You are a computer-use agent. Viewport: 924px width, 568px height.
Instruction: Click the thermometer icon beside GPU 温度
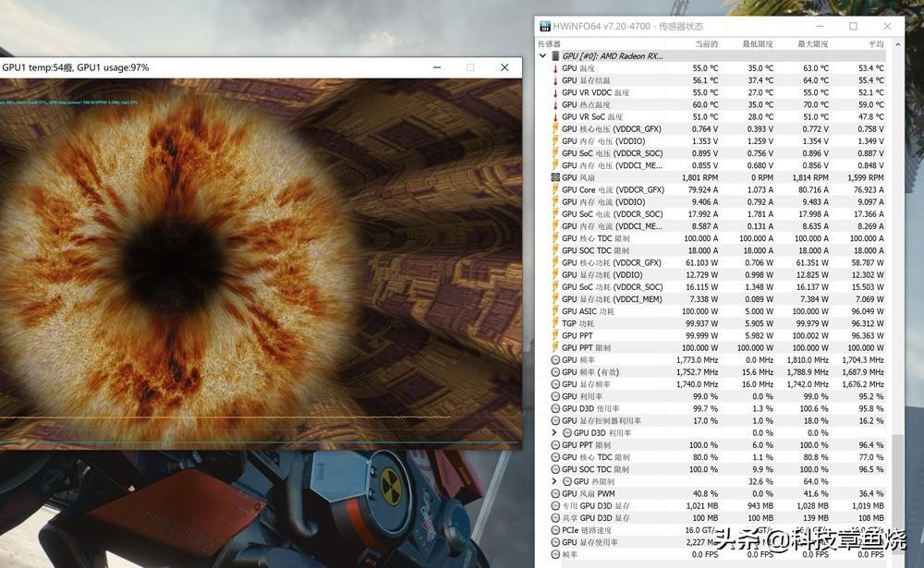pyautogui.click(x=555, y=68)
